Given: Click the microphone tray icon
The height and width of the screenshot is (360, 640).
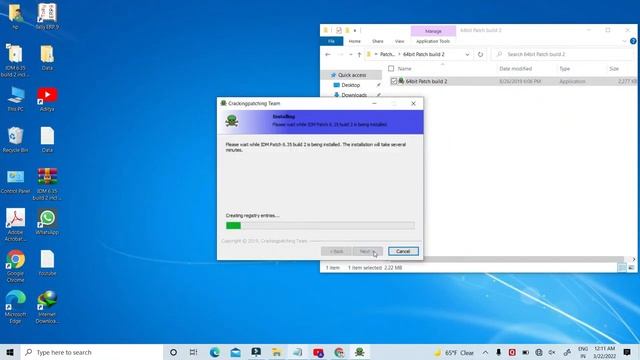Looking at the screenshot, I should tap(498, 352).
